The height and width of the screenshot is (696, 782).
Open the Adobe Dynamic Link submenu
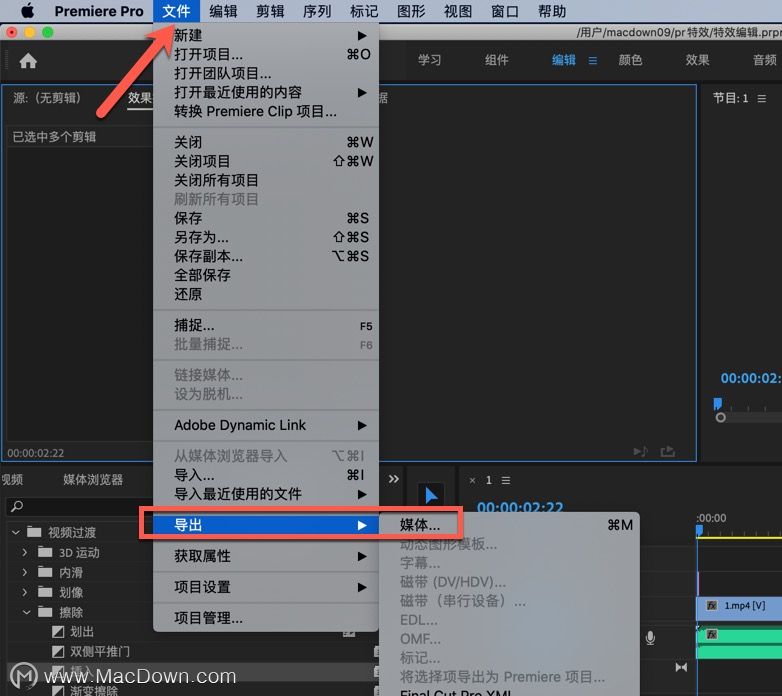point(266,425)
